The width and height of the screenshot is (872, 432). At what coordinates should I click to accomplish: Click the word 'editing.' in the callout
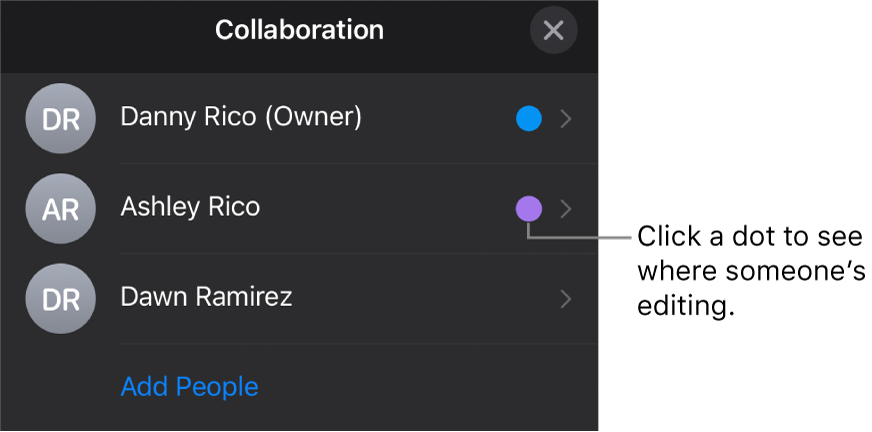686,306
